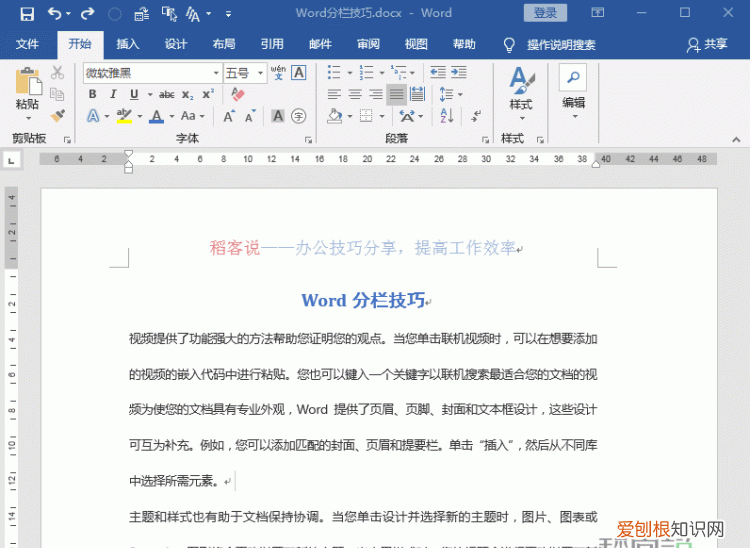750x548 pixels.
Task: Sort text with A-Z icon
Action: coord(447,116)
